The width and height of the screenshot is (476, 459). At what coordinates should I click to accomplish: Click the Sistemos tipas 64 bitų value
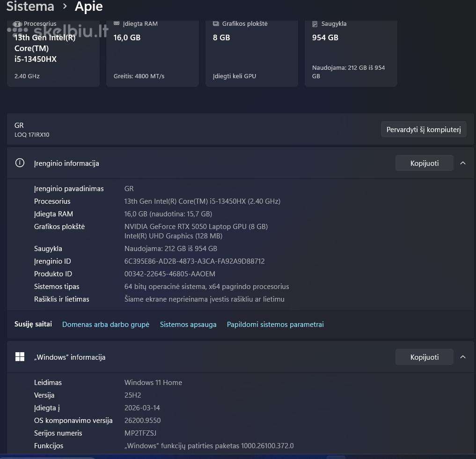(206, 287)
